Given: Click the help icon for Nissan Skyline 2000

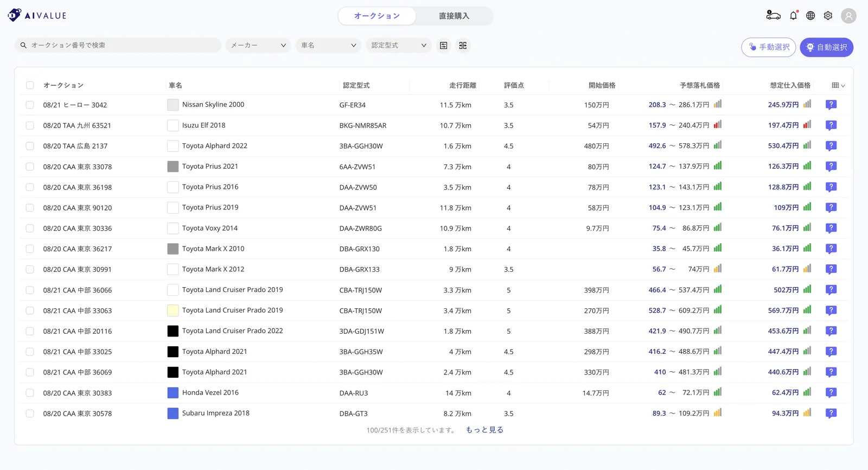Looking at the screenshot, I should pos(831,105).
